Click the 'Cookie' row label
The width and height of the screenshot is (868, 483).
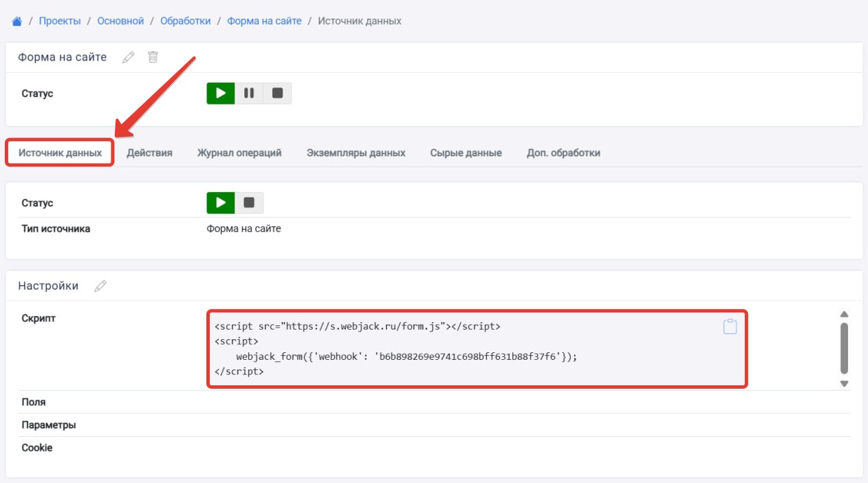pyautogui.click(x=37, y=447)
